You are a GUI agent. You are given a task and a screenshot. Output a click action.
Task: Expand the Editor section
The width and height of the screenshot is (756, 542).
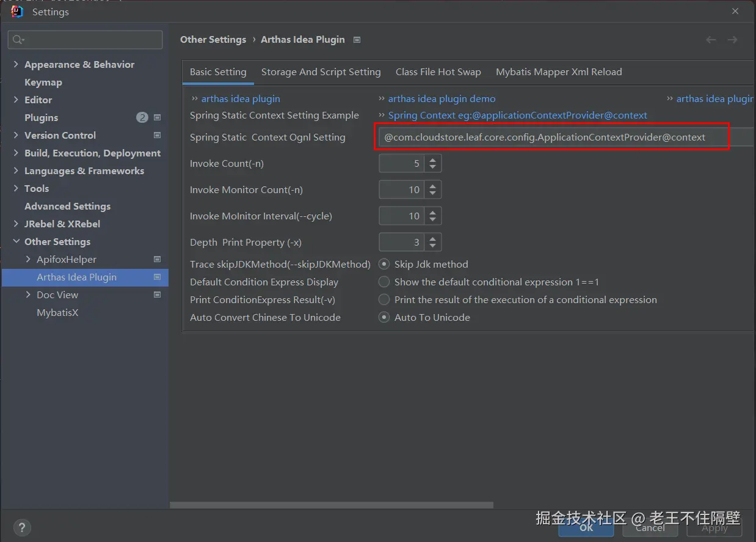click(16, 100)
